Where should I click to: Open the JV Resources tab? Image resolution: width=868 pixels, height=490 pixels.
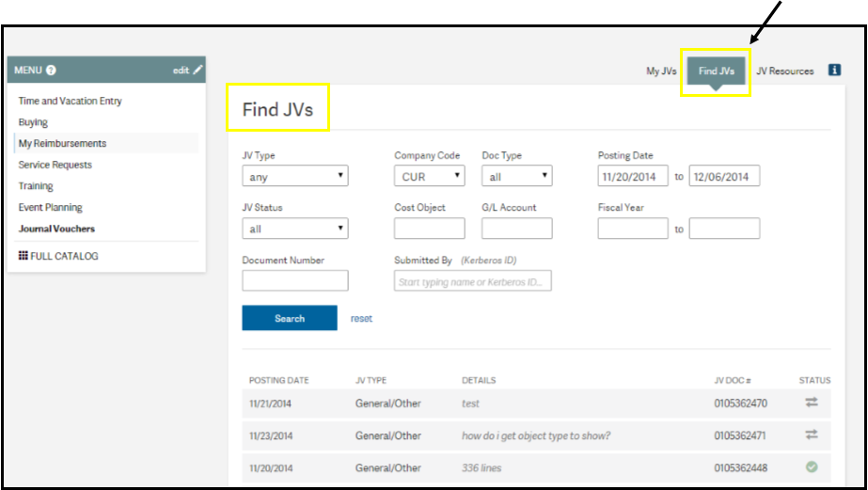point(785,71)
